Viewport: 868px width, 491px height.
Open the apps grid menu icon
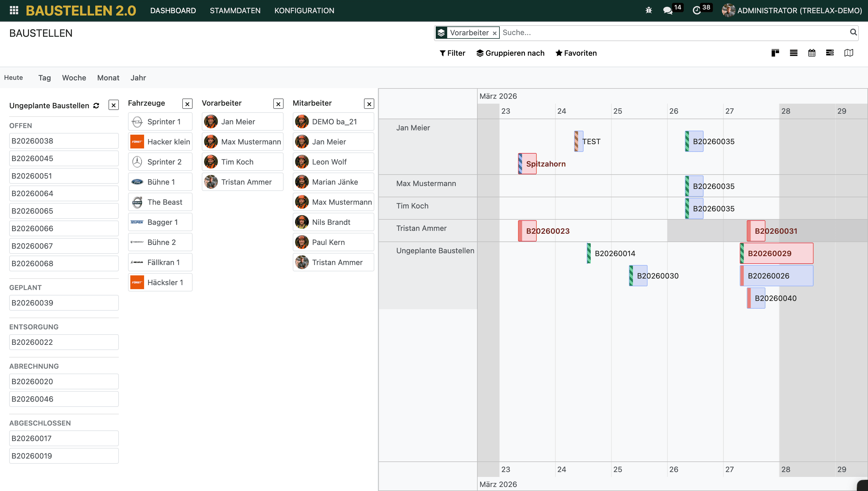click(14, 10)
